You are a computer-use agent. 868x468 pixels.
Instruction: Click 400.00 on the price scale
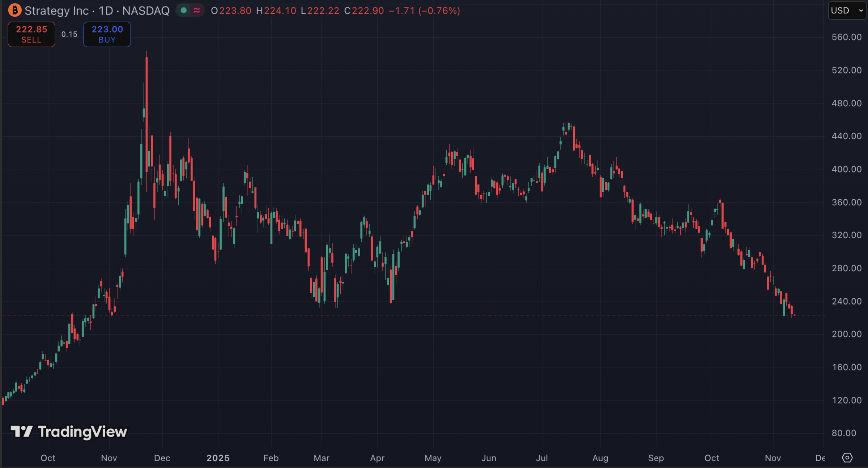point(846,169)
